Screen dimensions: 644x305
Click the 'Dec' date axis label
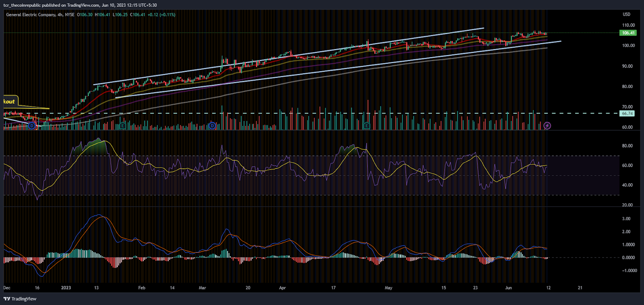7,288
